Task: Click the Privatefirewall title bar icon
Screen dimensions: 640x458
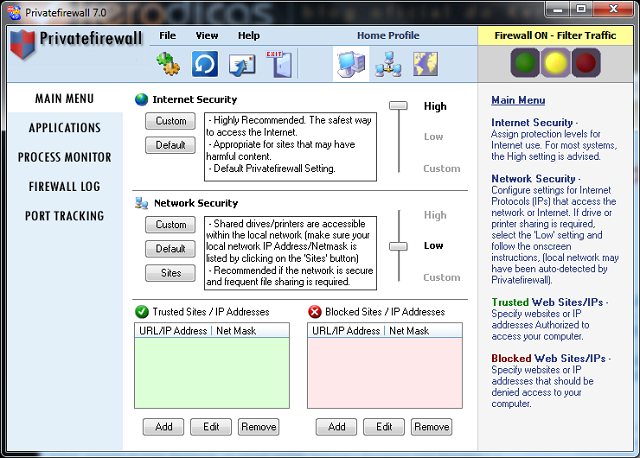Action: click(x=14, y=13)
